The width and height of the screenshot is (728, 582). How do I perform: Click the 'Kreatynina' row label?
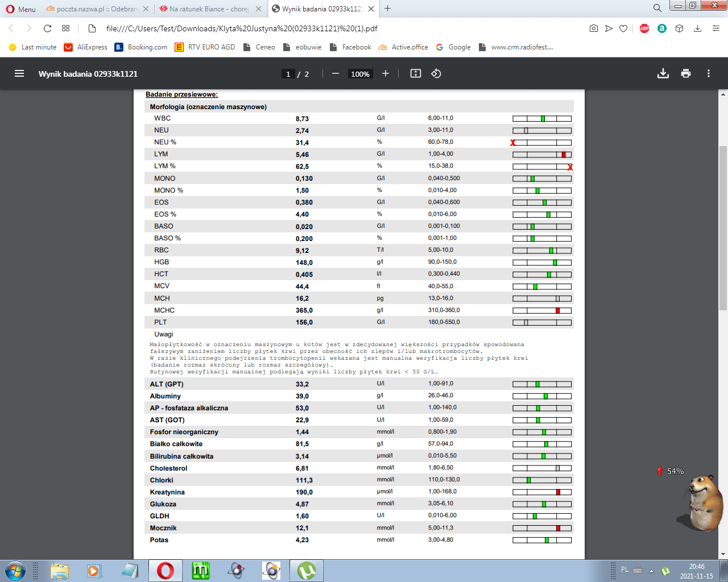click(167, 492)
